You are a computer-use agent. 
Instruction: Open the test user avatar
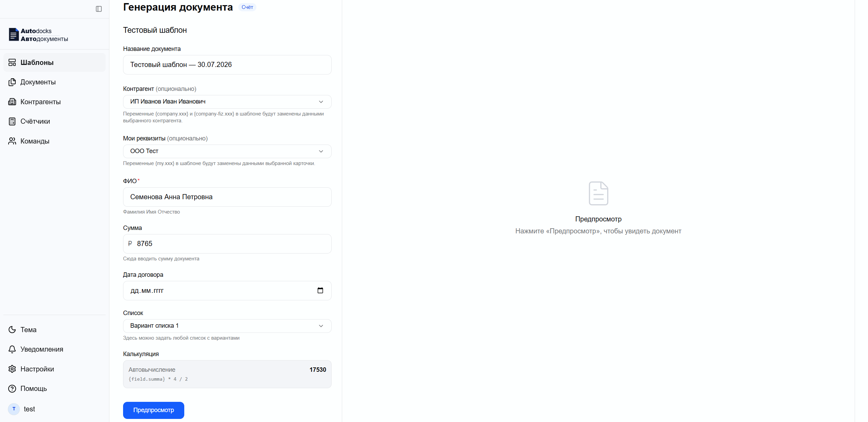(14, 409)
